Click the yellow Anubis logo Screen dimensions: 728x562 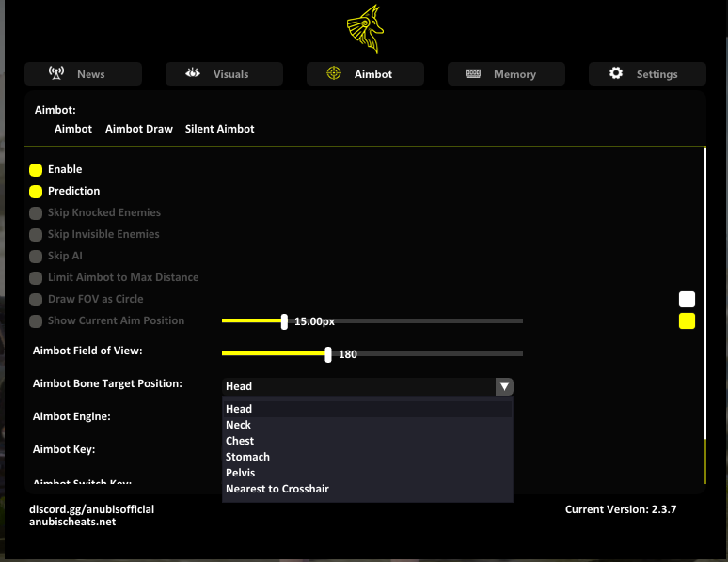365,29
